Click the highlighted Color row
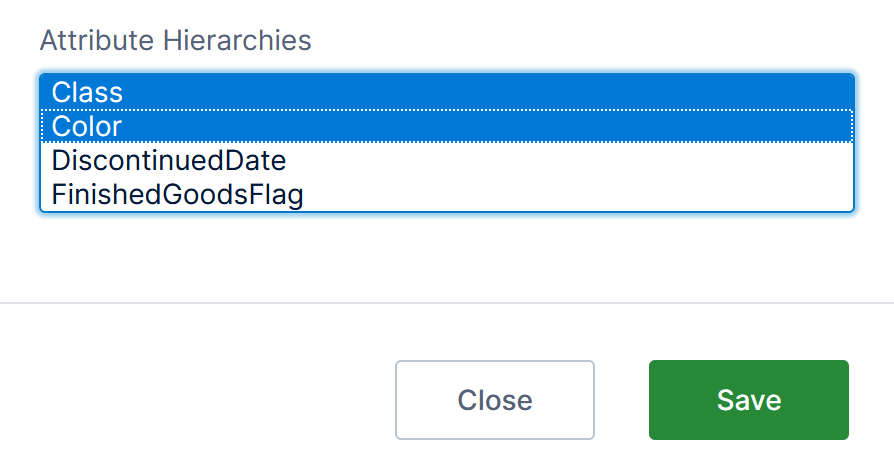This screenshot has height=468, width=894. pyautogui.click(x=446, y=127)
